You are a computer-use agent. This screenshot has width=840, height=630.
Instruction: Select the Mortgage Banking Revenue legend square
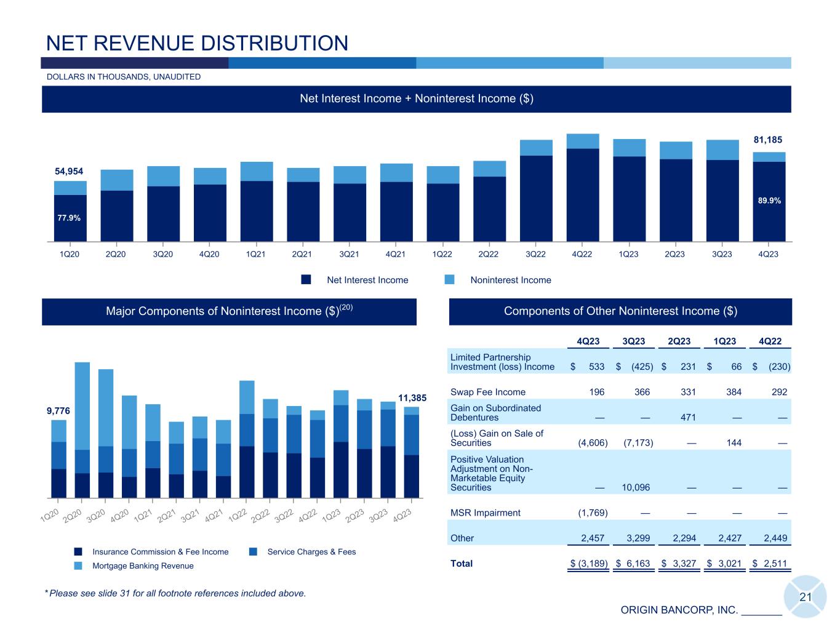click(78, 566)
